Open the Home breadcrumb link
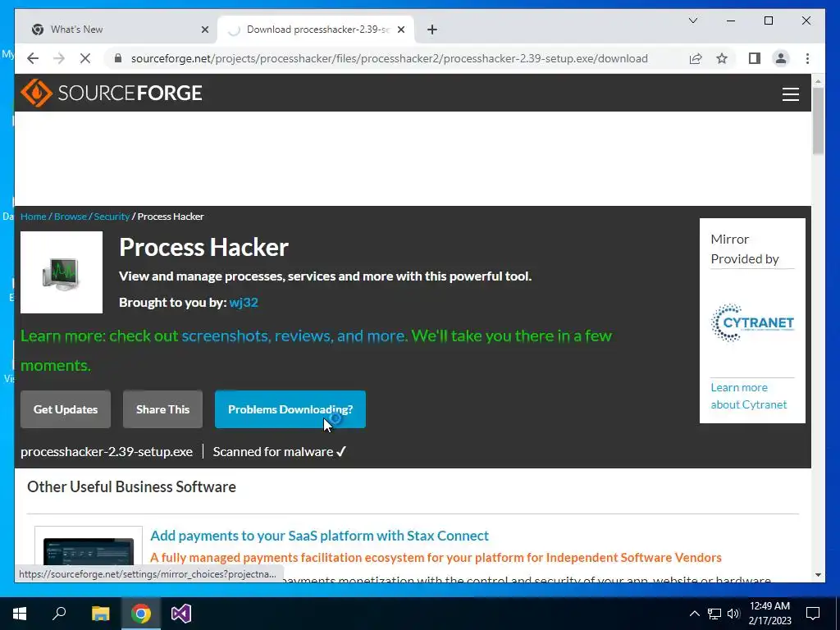The image size is (840, 630). [x=33, y=217]
